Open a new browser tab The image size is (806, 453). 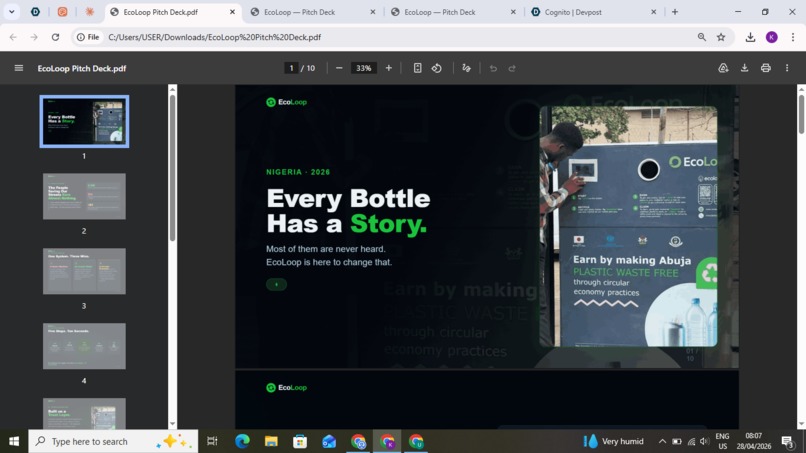click(675, 12)
